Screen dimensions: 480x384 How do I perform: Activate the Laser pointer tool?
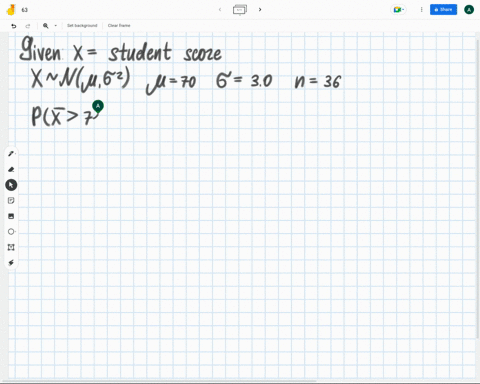click(11, 263)
